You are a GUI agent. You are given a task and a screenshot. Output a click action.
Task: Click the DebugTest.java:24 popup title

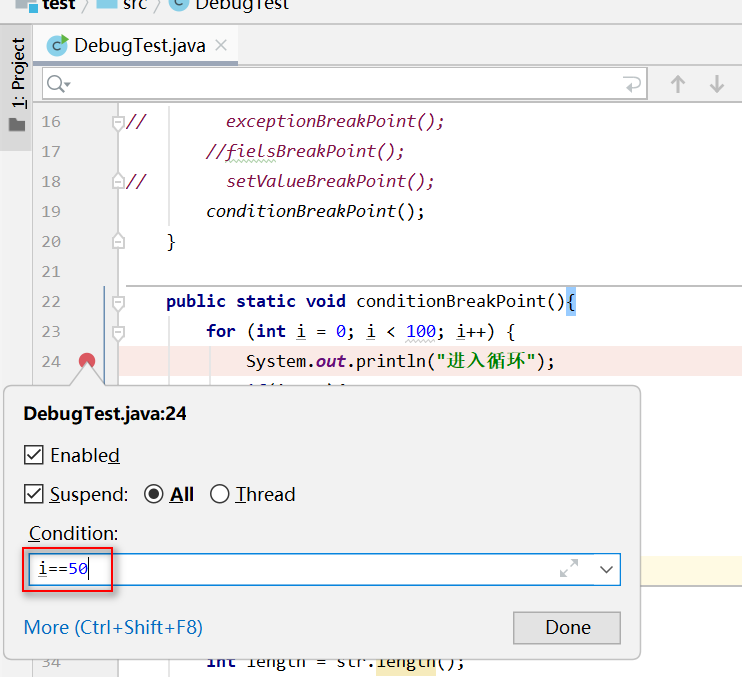(x=105, y=413)
